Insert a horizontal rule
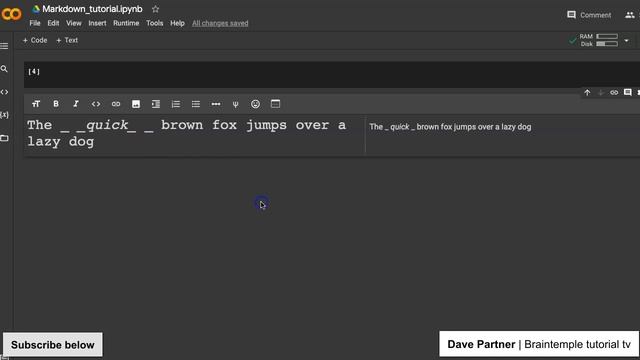Screen dimensions: 640x360 coord(216,104)
